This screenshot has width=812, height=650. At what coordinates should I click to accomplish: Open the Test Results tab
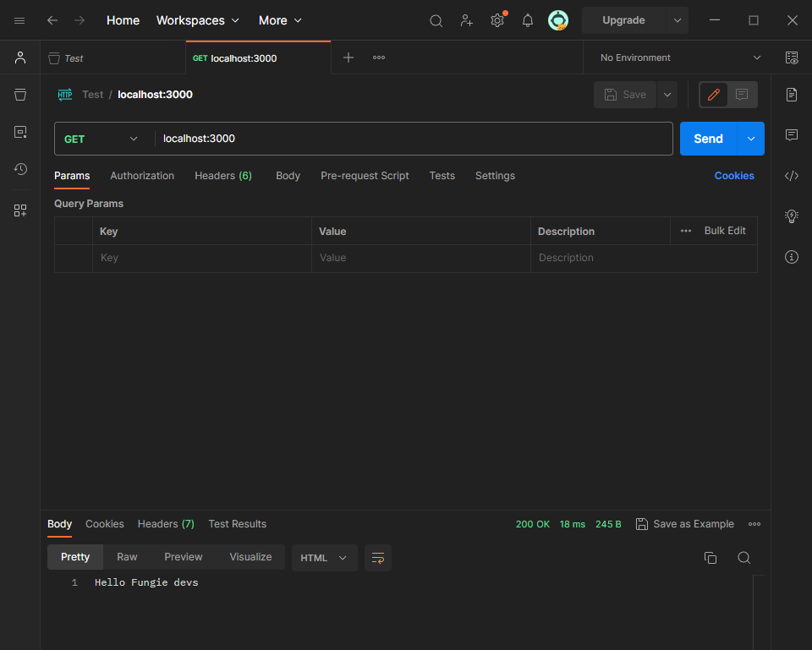[x=237, y=524]
